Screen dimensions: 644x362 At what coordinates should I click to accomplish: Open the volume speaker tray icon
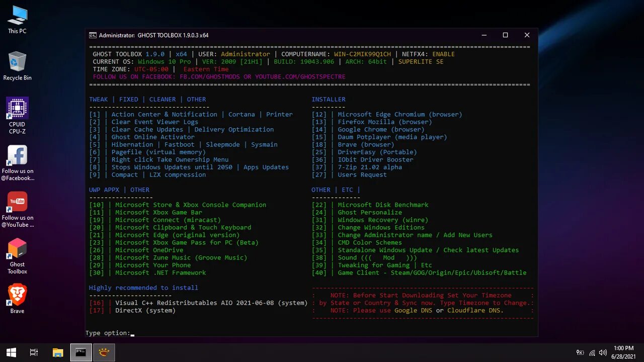(x=603, y=353)
